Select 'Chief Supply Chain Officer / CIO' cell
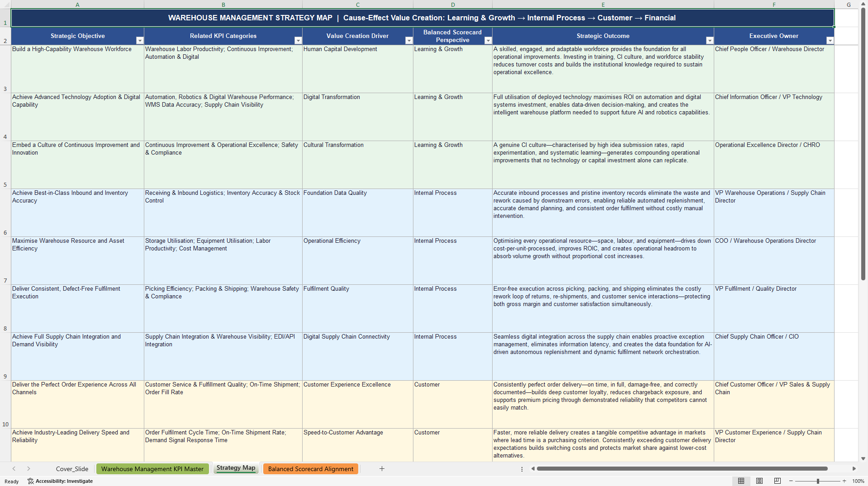This screenshot has width=868, height=486. [774, 357]
